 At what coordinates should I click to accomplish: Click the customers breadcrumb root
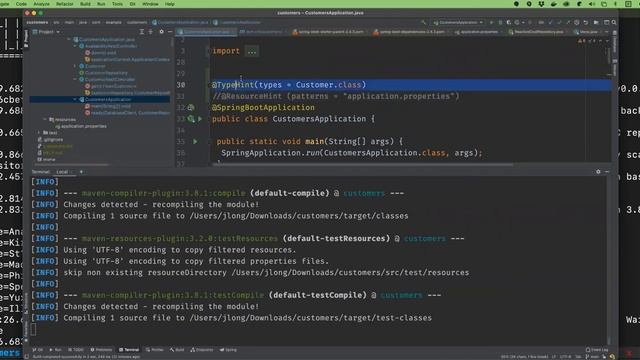pos(37,22)
